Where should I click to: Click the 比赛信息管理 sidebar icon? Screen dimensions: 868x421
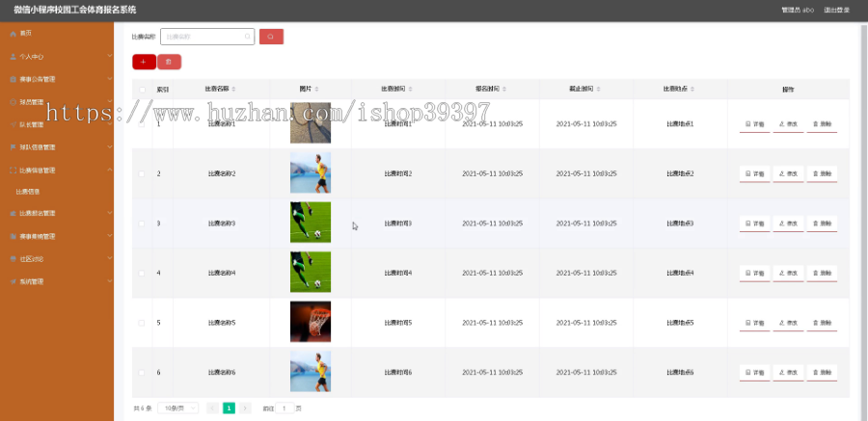tap(14, 171)
